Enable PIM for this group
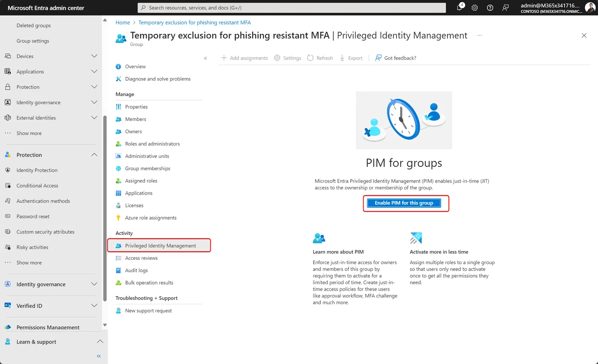598x364 pixels. point(404,203)
